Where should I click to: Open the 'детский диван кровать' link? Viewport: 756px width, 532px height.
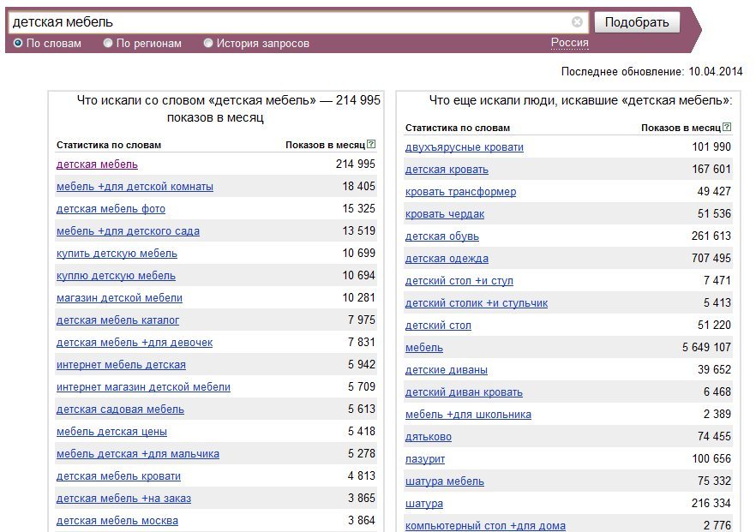coord(464,392)
